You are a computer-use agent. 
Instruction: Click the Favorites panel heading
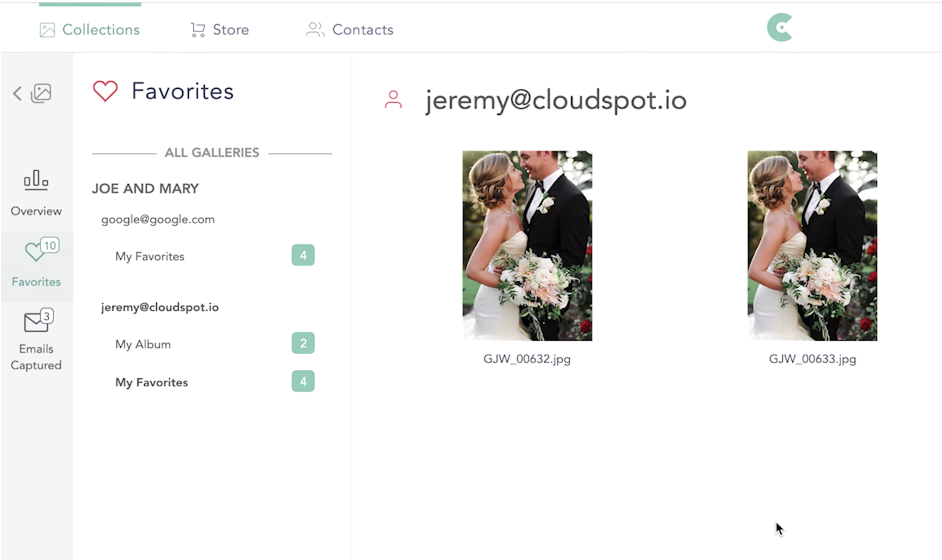[x=182, y=91]
